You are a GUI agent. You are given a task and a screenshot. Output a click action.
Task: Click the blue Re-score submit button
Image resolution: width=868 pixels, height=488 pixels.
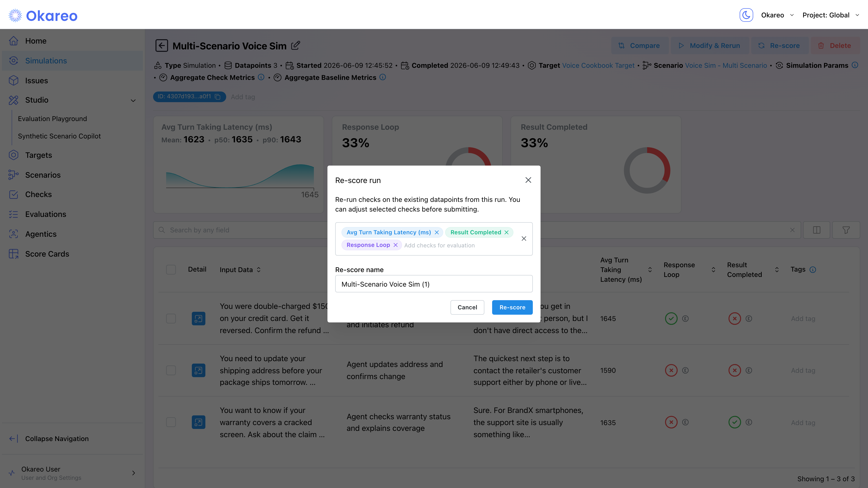pyautogui.click(x=512, y=307)
